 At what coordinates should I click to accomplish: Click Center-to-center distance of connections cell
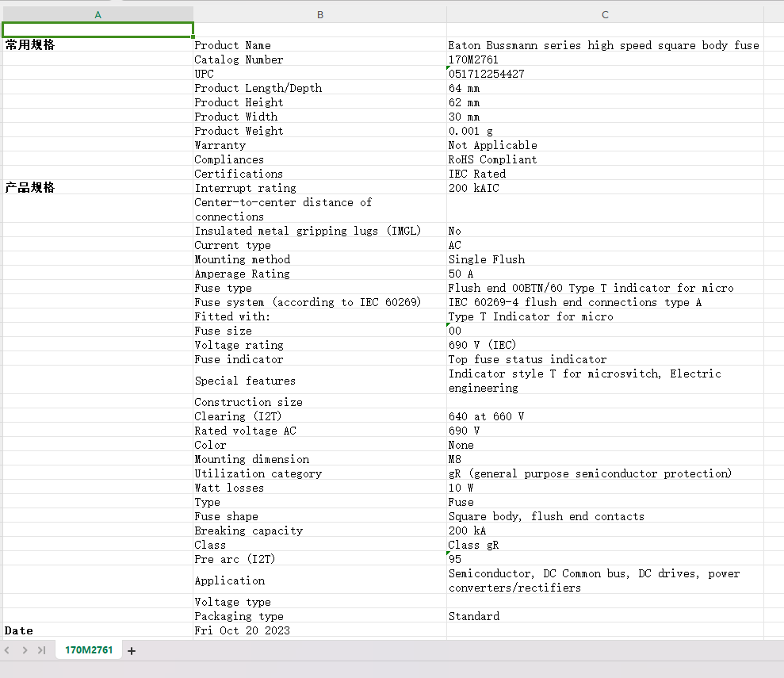point(320,209)
